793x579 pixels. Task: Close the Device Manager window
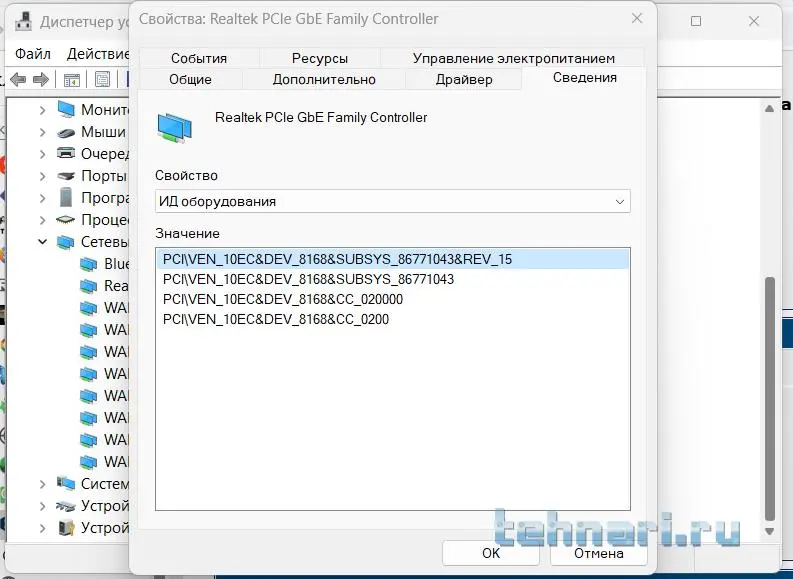coord(754,21)
